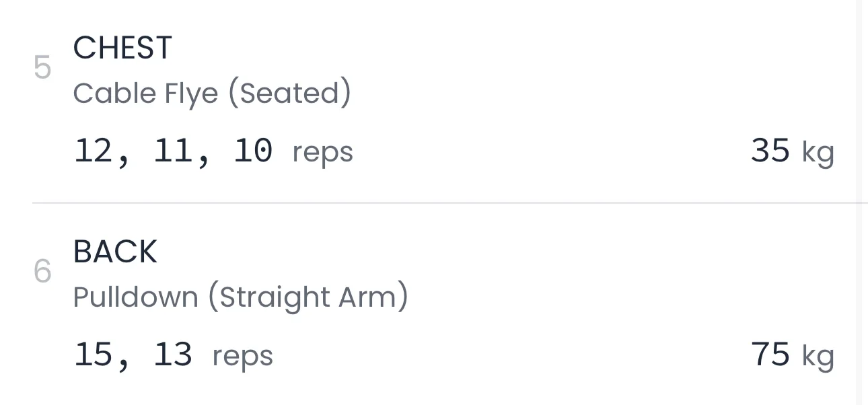Click the first set value 12
This screenshot has height=405, width=868.
93,150
